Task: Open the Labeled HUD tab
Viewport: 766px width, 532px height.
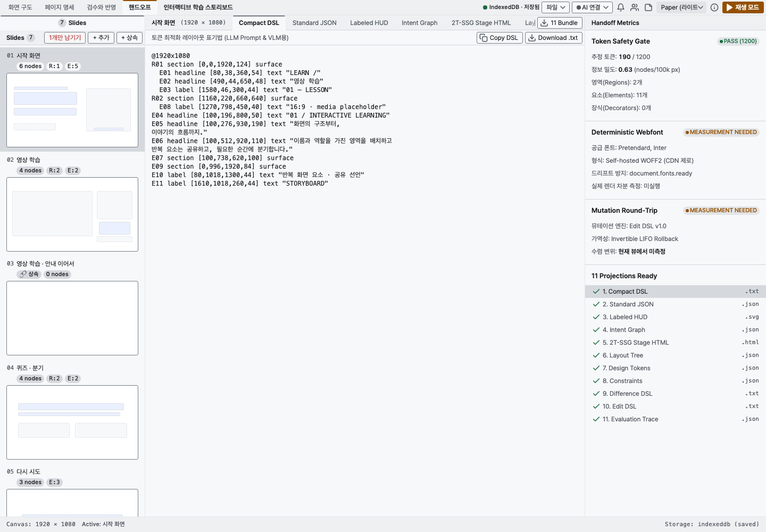Action: point(369,23)
